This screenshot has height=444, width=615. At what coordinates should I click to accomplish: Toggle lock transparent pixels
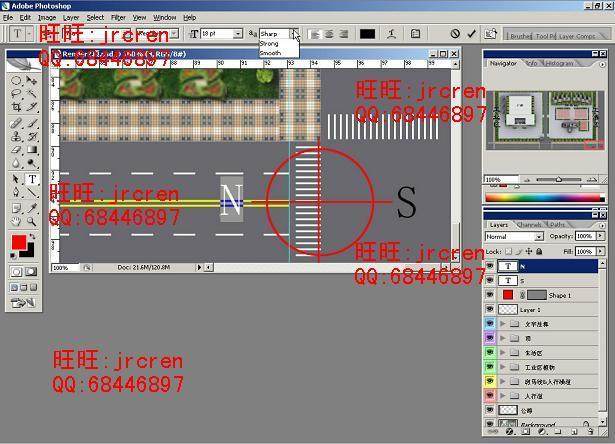tap(509, 251)
